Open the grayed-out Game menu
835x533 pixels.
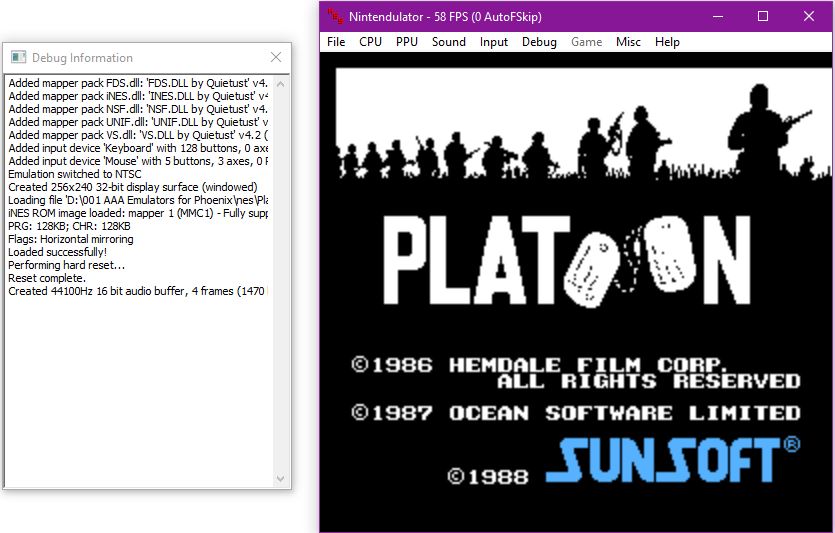586,42
